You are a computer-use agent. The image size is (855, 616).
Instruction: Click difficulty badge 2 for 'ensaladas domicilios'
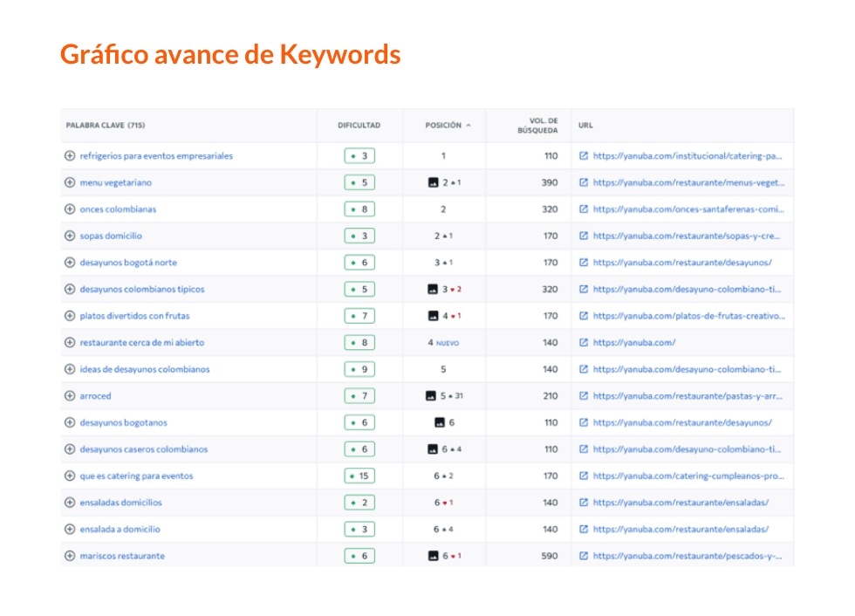359,503
